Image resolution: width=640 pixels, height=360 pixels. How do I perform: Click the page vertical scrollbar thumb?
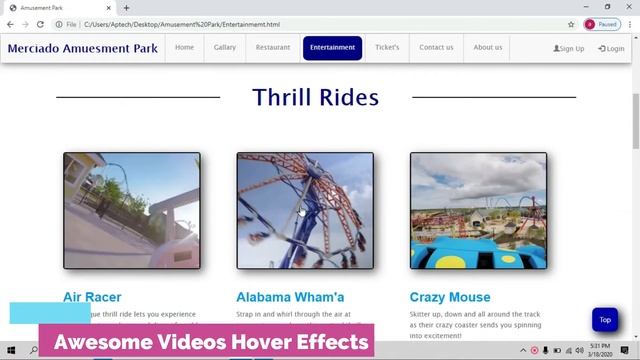[x=636, y=121]
